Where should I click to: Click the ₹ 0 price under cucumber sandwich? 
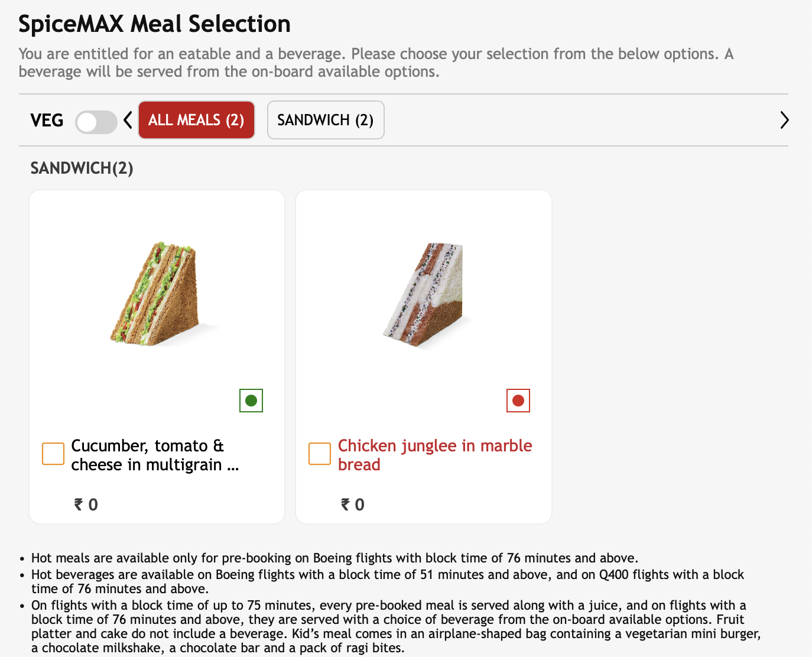tap(86, 505)
